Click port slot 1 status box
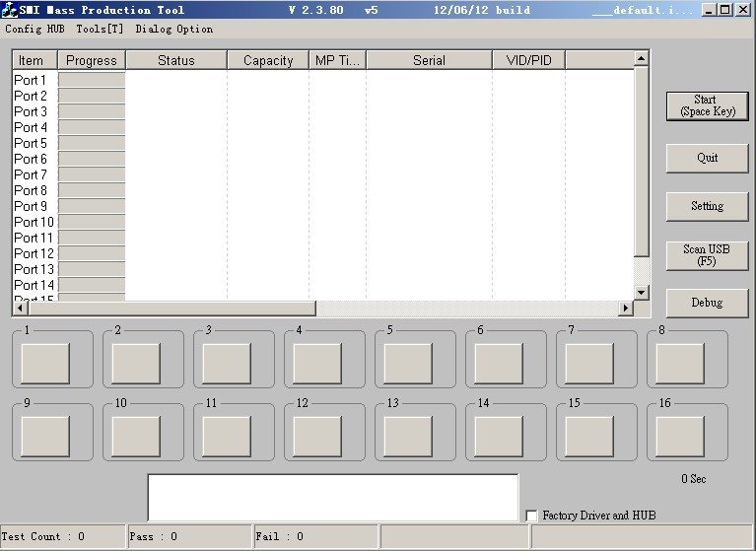 (x=45, y=364)
